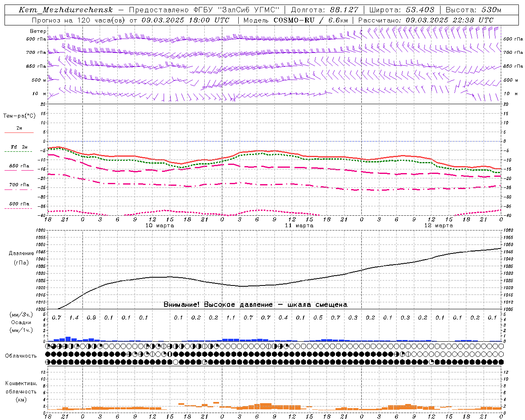Click the left wind-level label 500 м
The width and height of the screenshot is (525, 420).
39,80
